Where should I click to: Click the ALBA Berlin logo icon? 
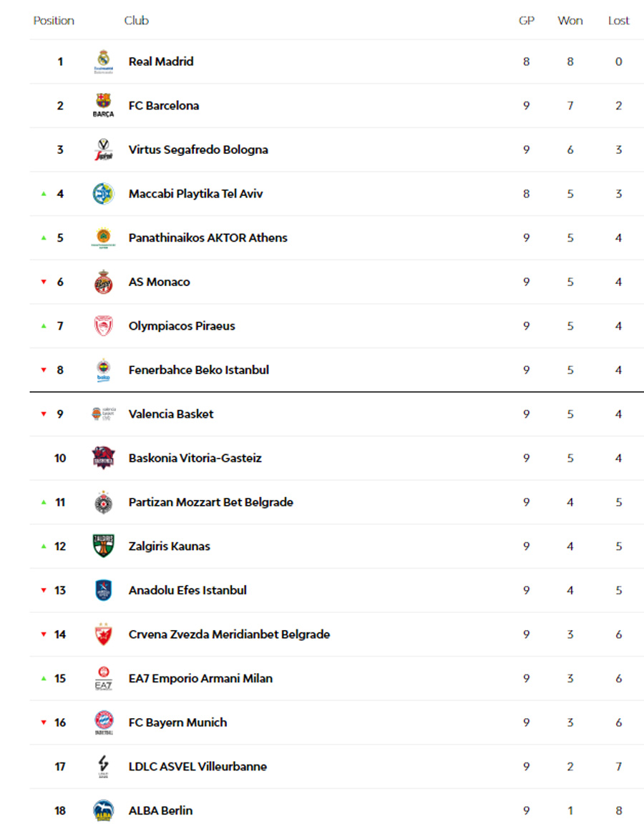tap(103, 810)
